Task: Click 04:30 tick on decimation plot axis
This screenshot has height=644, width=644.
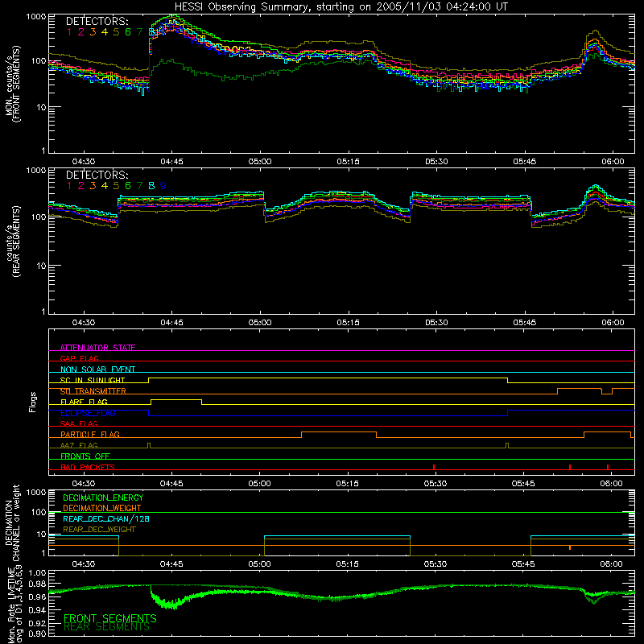Action: pos(84,564)
